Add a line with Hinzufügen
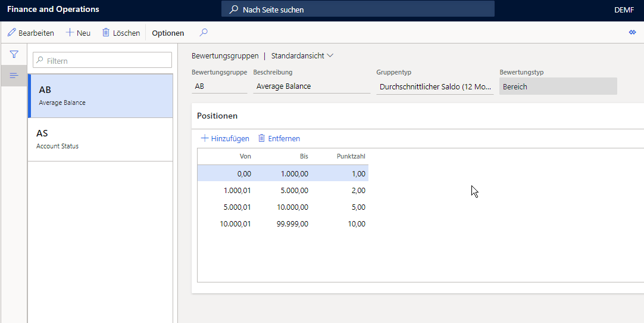 224,138
